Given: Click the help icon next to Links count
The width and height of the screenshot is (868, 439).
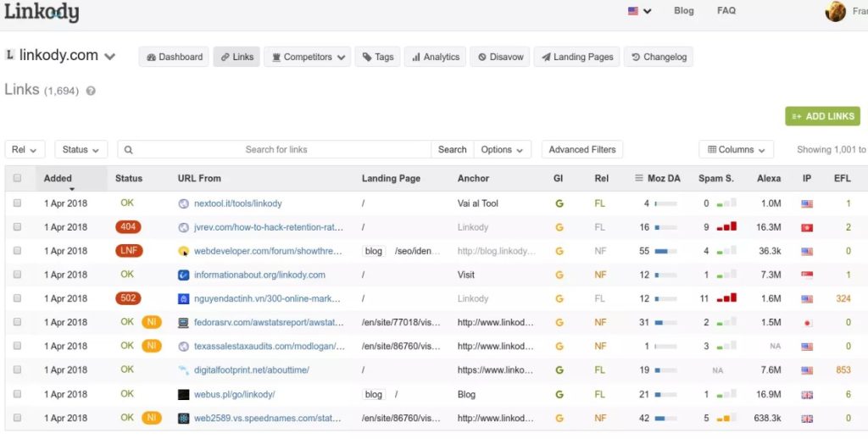Looking at the screenshot, I should pyautogui.click(x=91, y=91).
